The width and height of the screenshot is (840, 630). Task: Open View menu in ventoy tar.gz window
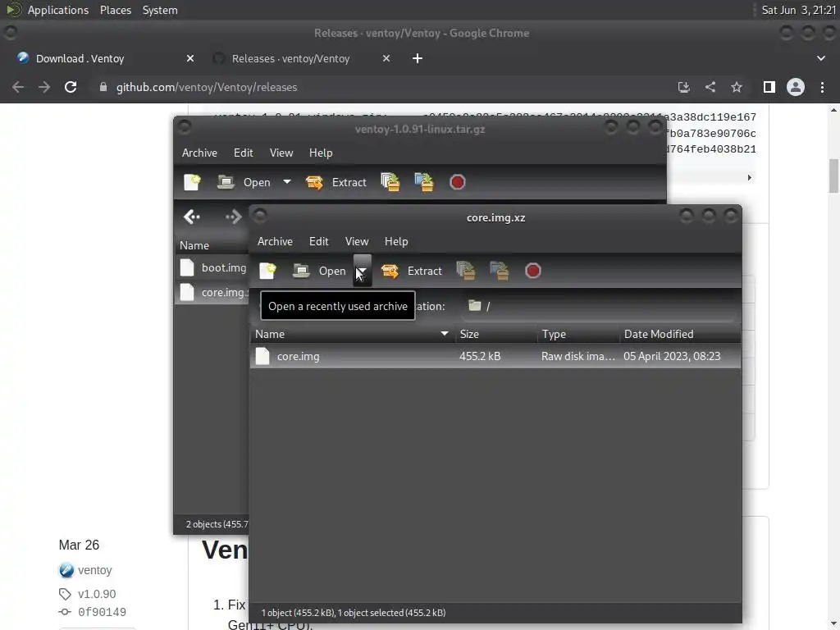point(281,153)
